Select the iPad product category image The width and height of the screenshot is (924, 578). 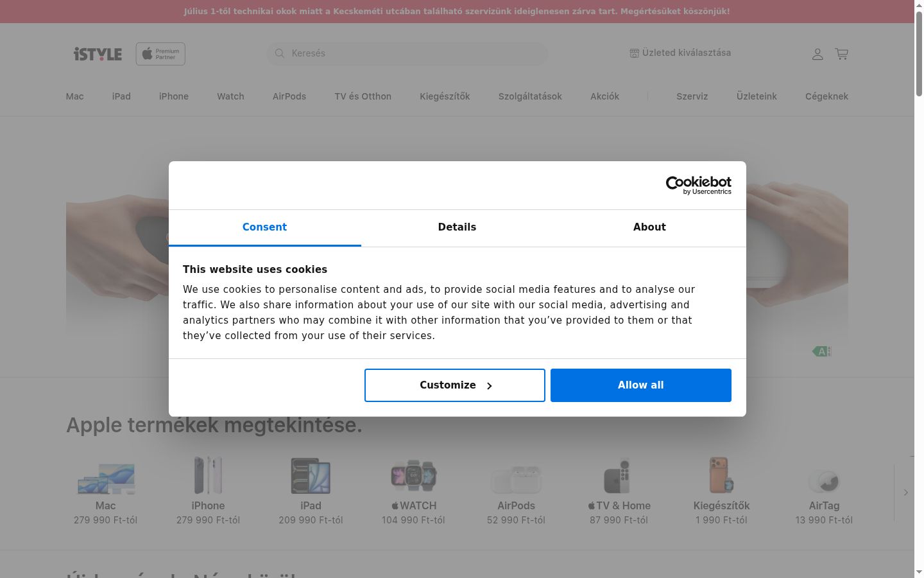click(x=311, y=476)
